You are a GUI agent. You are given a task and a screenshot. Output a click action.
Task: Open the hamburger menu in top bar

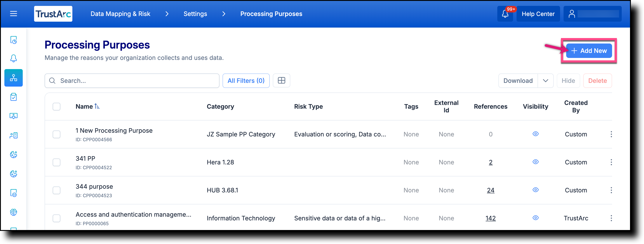click(x=13, y=14)
